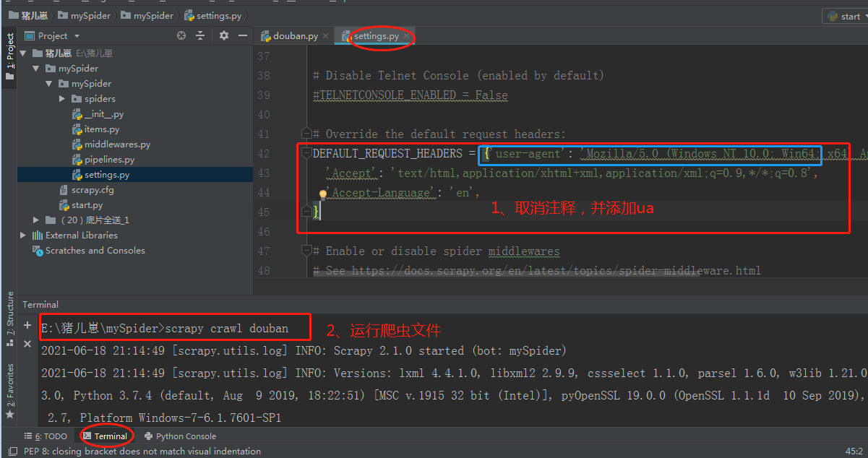Click the 'Accept-Language' key on line 44

click(x=381, y=192)
